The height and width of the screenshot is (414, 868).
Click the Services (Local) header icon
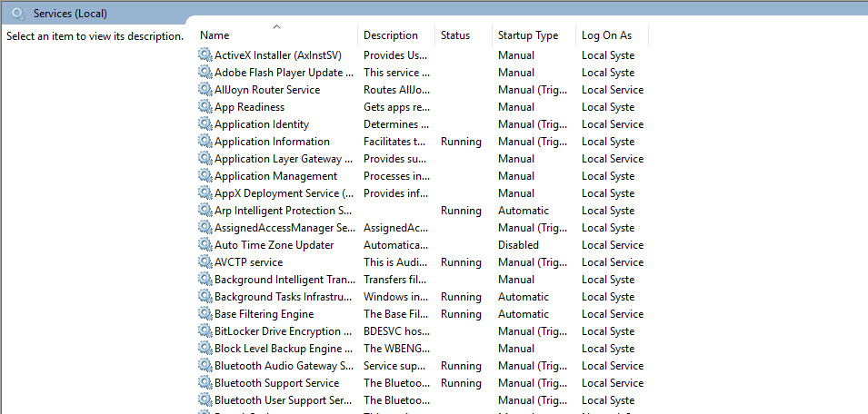[x=18, y=13]
